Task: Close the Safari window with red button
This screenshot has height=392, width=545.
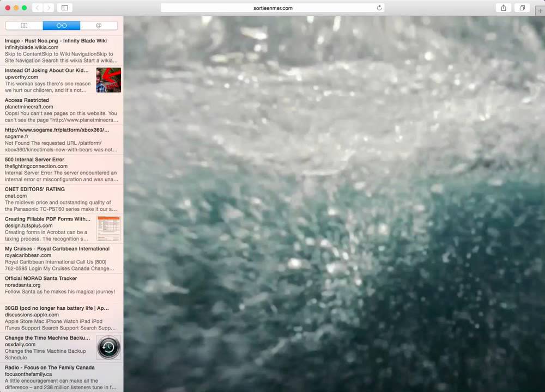Action: pyautogui.click(x=8, y=8)
